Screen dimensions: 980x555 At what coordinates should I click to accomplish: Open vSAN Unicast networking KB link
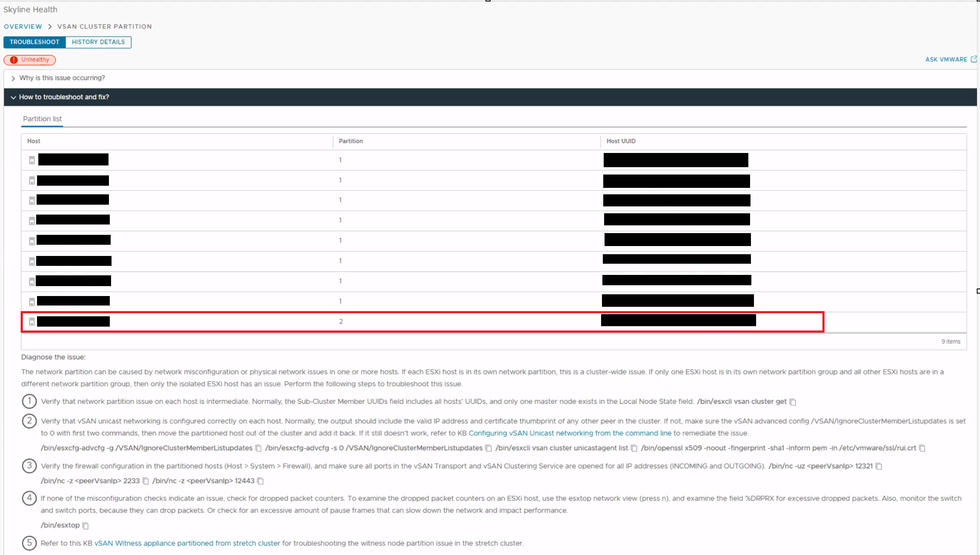click(570, 433)
